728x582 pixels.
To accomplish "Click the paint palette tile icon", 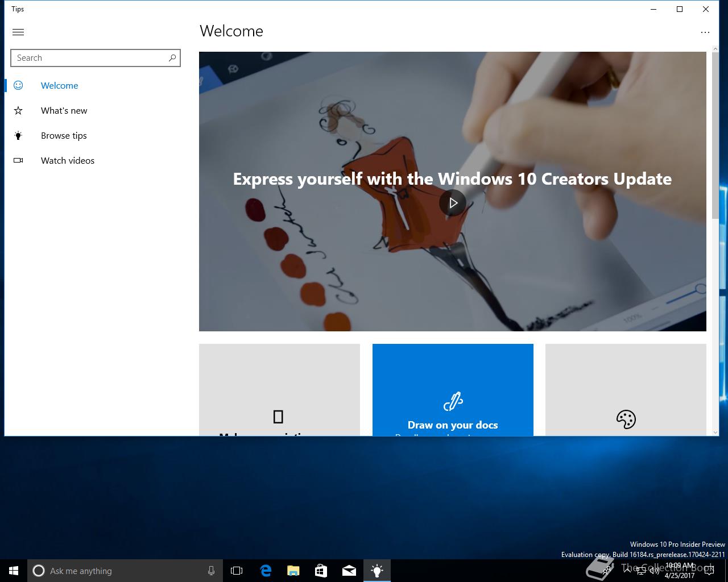I will click(x=626, y=419).
